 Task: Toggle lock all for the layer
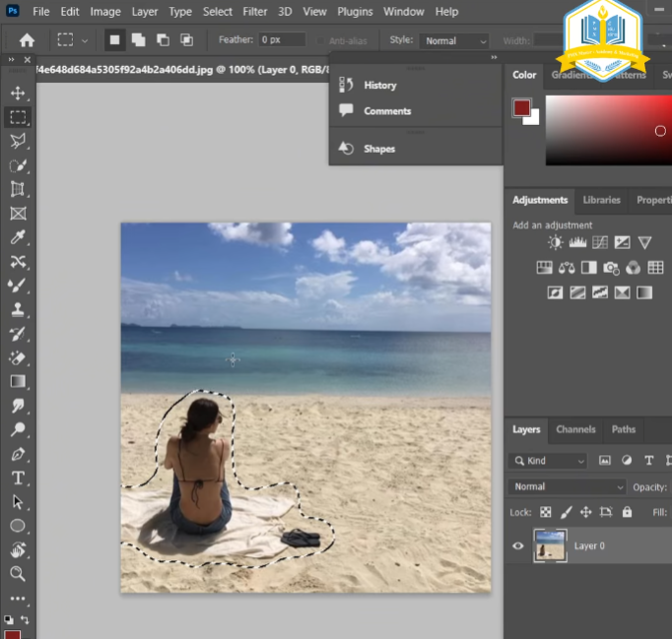point(628,512)
